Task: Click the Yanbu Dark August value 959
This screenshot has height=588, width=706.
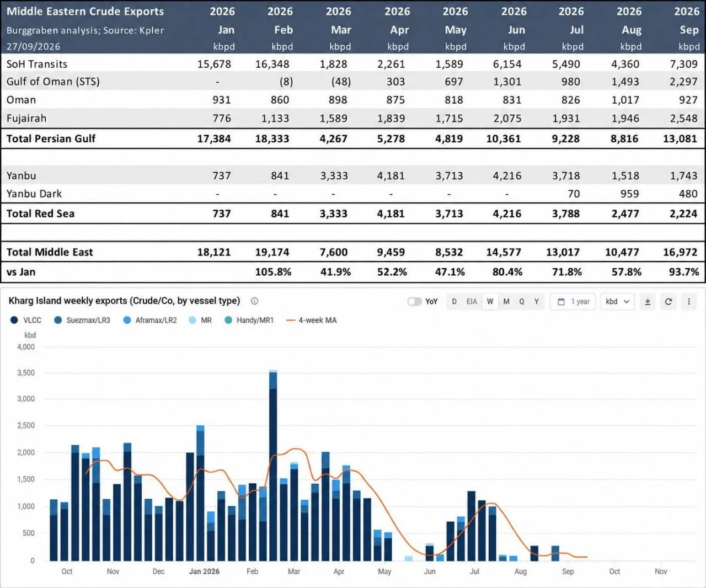Action: click(629, 194)
